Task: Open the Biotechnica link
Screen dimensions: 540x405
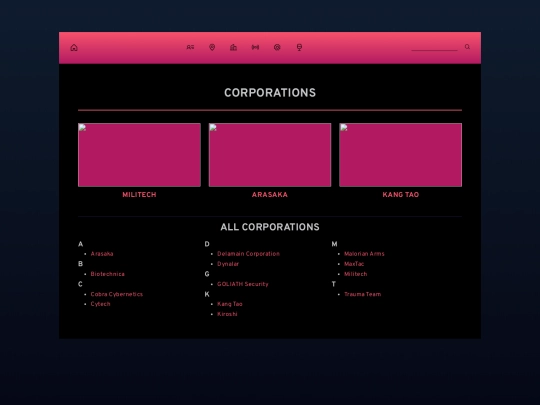Action: coord(107,274)
